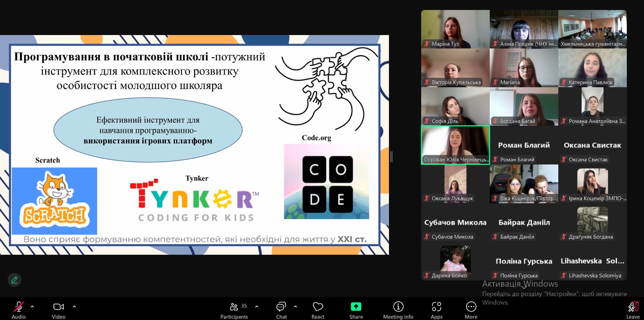This screenshot has width=644, height=320.
Task: Click the slide footer text "Воно сприяє формуванню..."
Action: pos(195,239)
